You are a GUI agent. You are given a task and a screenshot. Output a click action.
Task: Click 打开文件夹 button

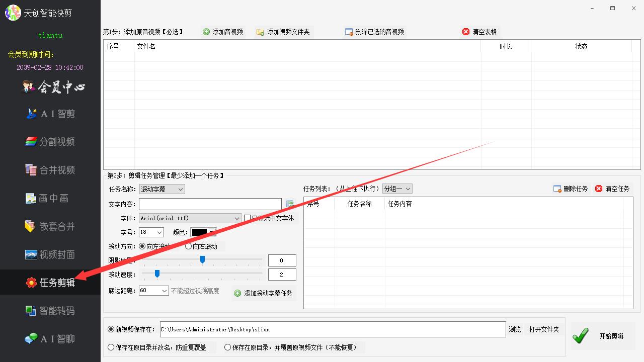[x=544, y=329]
